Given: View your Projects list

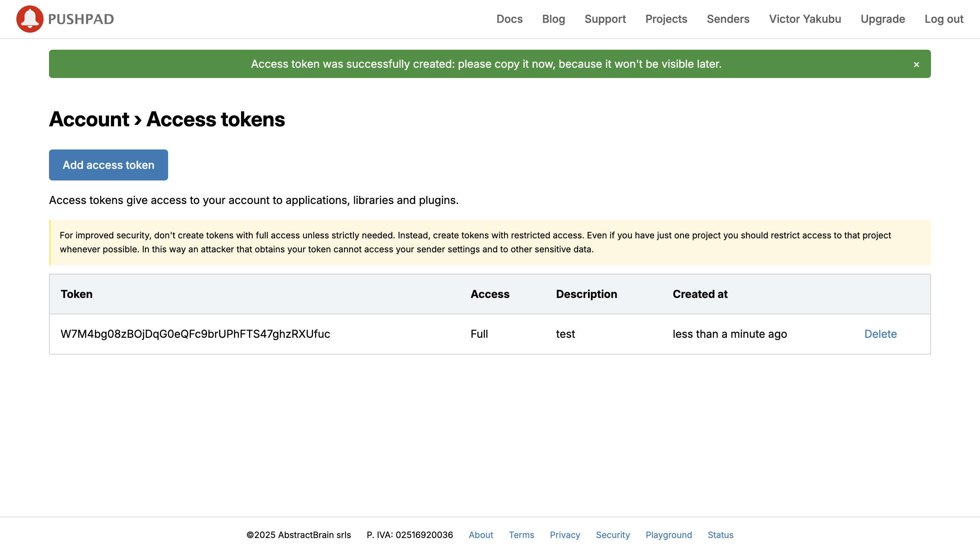Looking at the screenshot, I should [666, 19].
